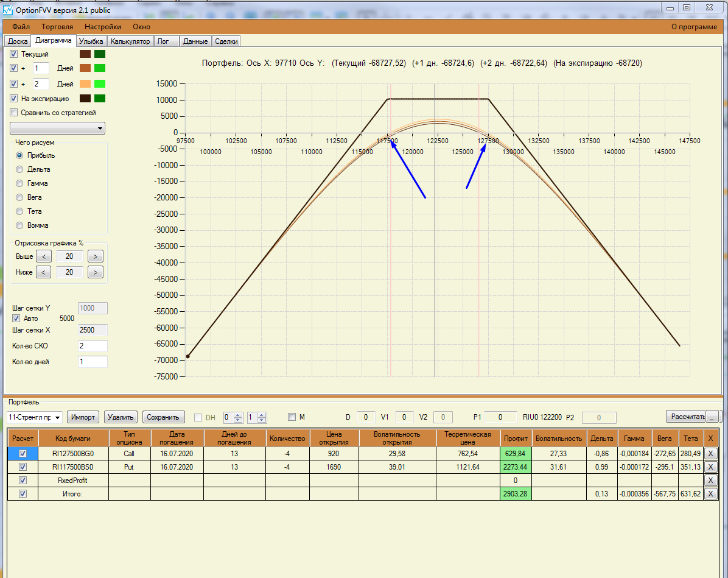Viewport: 728px width, 578px height.
Task: Click X on the FixedProfit row
Action: click(x=710, y=481)
